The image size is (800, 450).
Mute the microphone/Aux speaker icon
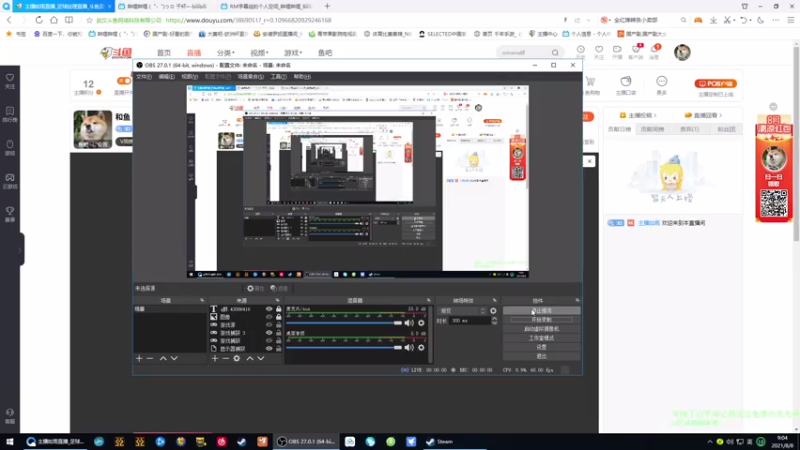(x=409, y=323)
